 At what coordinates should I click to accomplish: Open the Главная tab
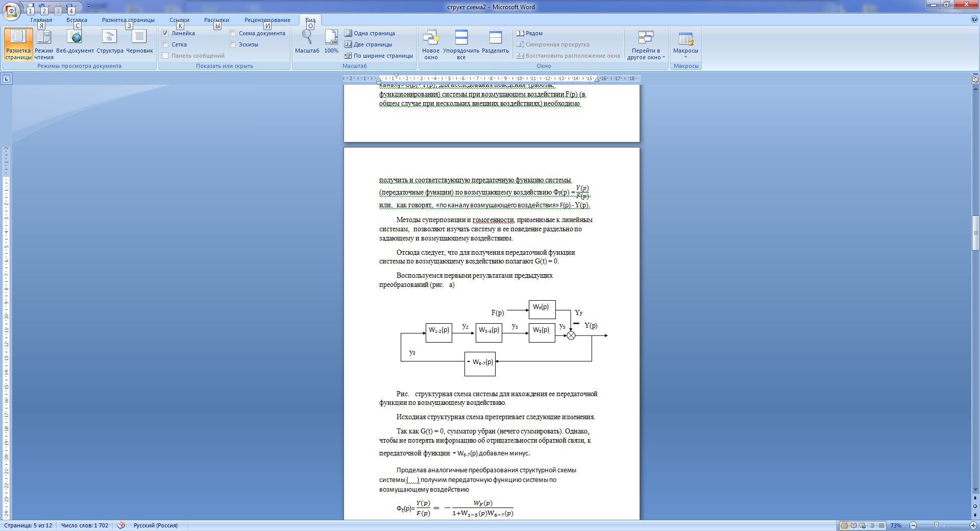pos(41,20)
